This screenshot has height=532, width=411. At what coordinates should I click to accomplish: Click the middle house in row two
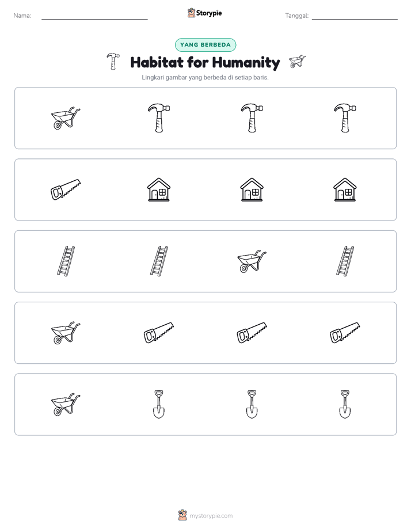pyautogui.click(x=252, y=189)
